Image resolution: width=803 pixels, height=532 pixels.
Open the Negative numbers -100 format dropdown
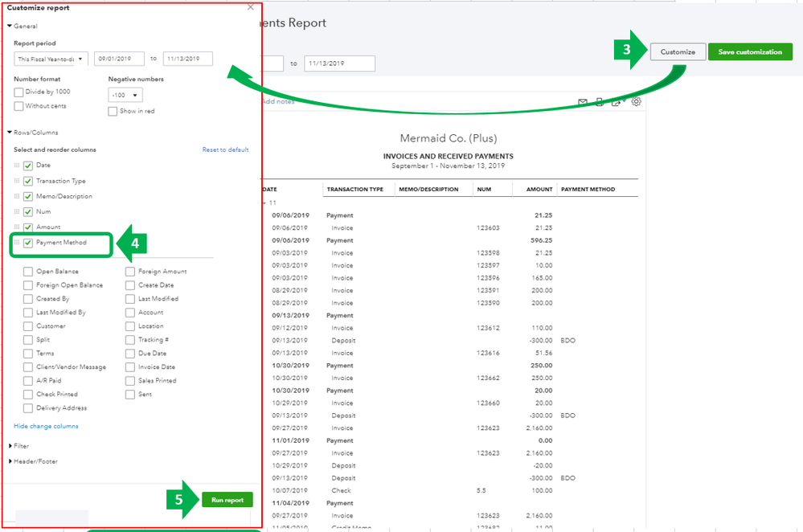point(125,96)
